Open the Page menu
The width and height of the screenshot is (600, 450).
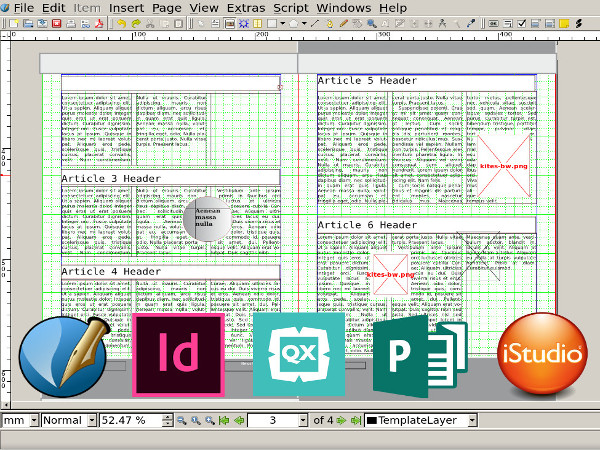tap(167, 8)
